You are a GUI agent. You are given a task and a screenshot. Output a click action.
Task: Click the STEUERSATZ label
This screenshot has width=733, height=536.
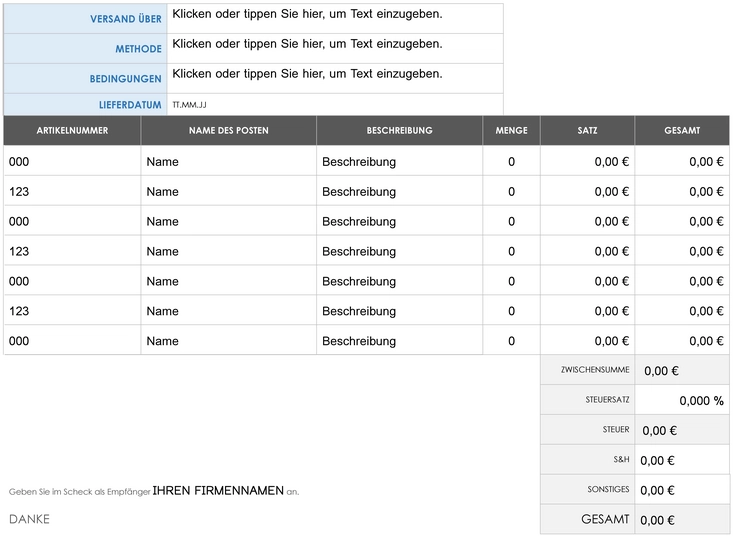(607, 400)
